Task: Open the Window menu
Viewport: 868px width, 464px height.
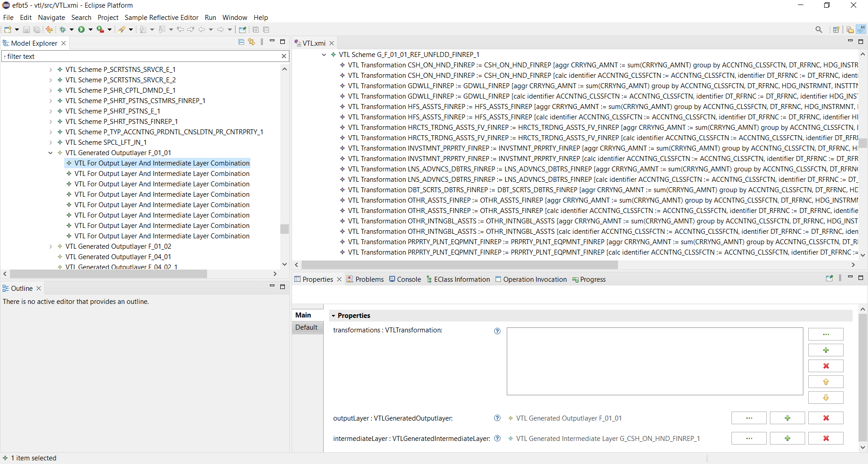Action: coord(235,17)
